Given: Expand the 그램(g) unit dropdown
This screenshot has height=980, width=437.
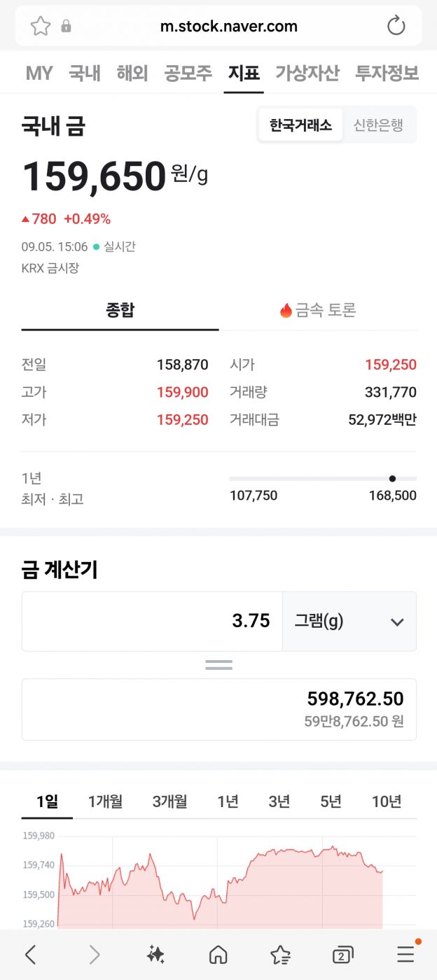Looking at the screenshot, I should 349,621.
